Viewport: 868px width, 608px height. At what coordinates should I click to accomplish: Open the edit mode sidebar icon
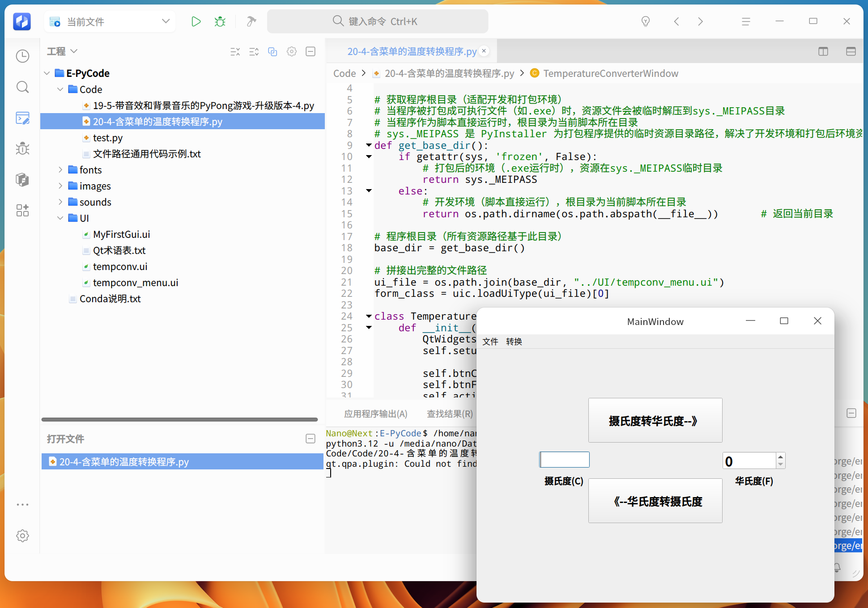(x=22, y=118)
